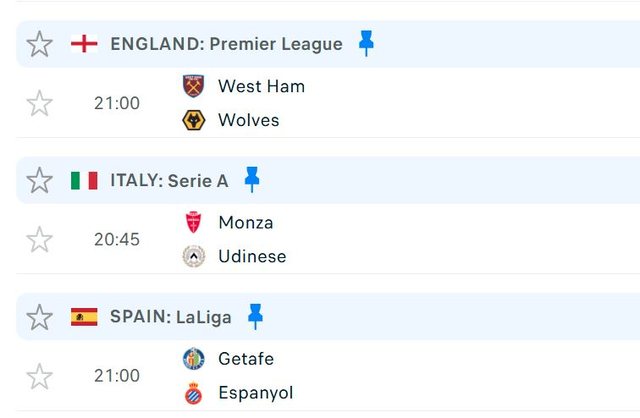640x418 pixels.
Task: Select the West Ham team name
Action: point(261,86)
